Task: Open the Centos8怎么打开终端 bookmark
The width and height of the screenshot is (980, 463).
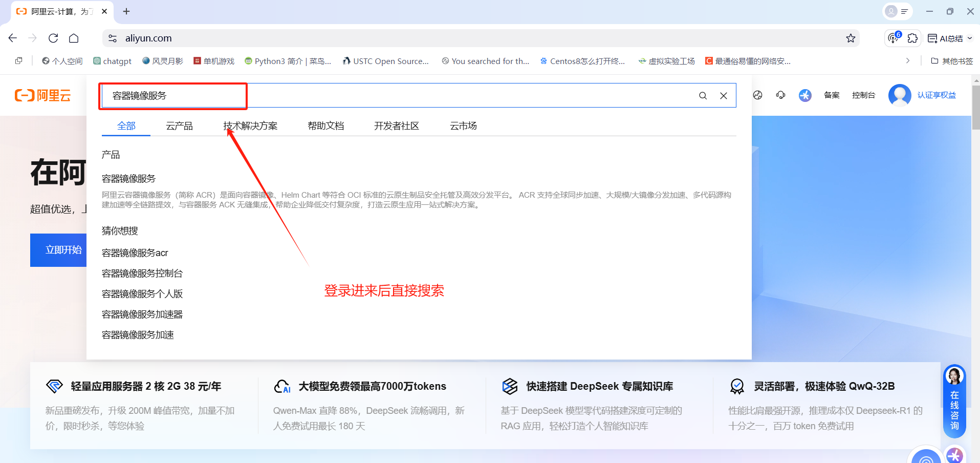Action: point(583,61)
